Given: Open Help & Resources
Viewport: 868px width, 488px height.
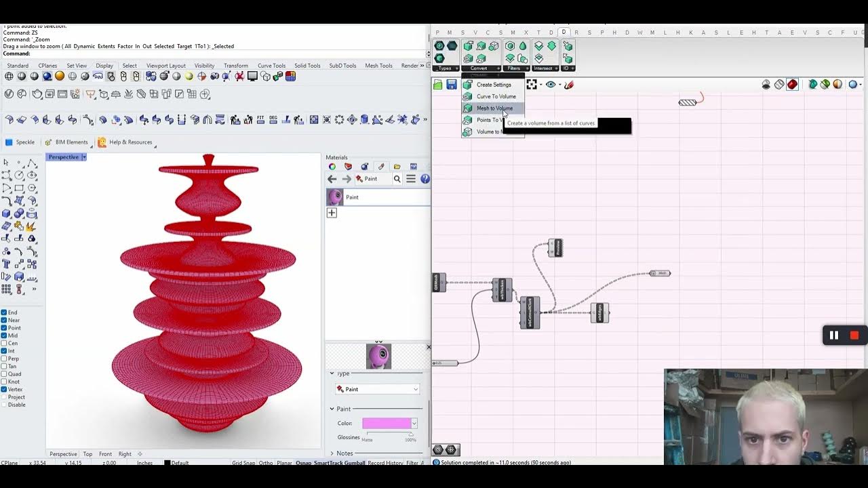Looking at the screenshot, I should [125, 142].
